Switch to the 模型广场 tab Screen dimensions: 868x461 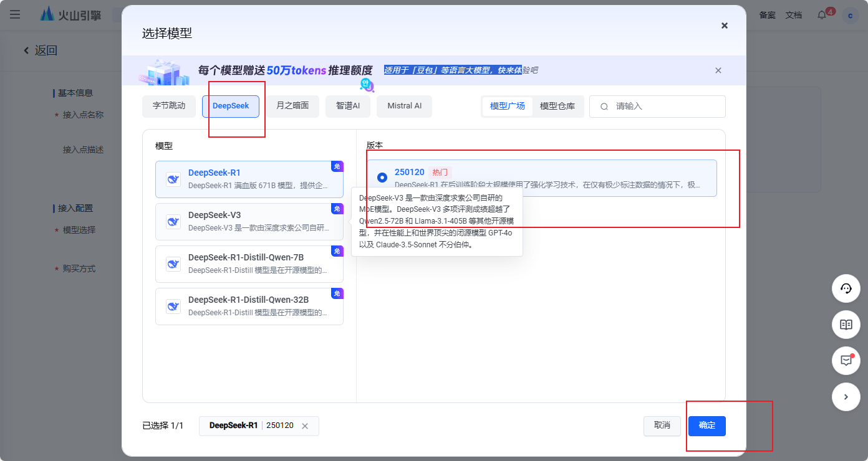(x=508, y=106)
